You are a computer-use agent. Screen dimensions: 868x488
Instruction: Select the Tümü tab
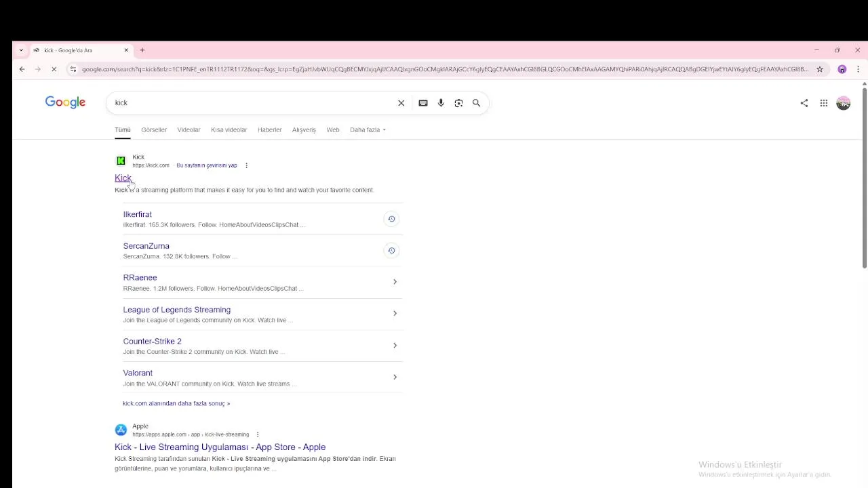click(x=123, y=130)
